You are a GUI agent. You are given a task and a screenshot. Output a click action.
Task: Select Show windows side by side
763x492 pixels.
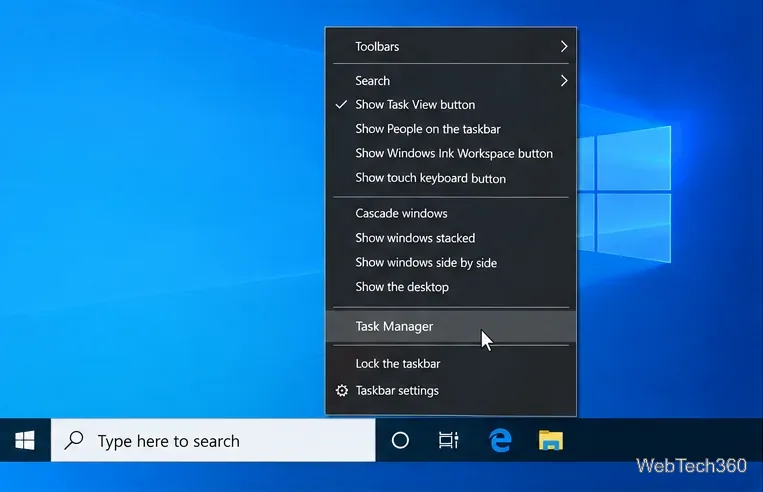coord(451,263)
